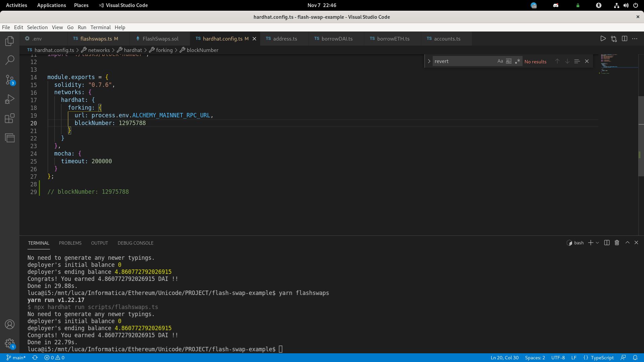This screenshot has height=362, width=644.
Task: Click the accounts.ts file tab
Action: point(447,39)
